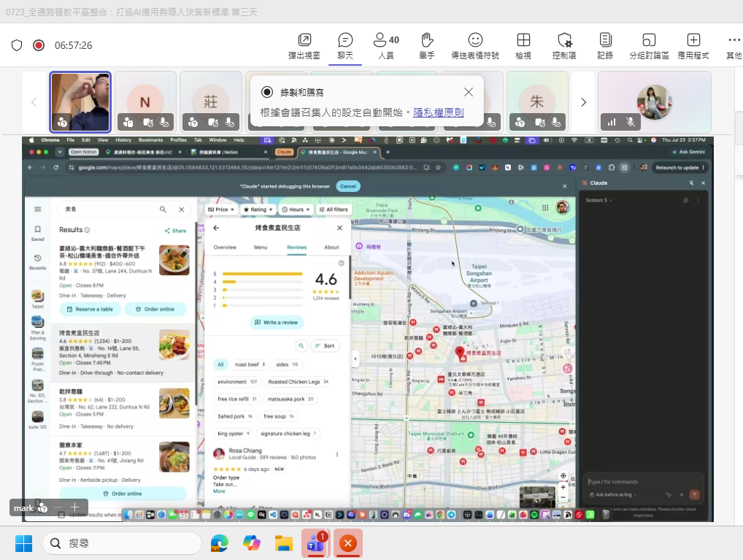Image resolution: width=743 pixels, height=560 pixels.
Task: Open History menu in macOS menu bar
Action: (x=123, y=140)
